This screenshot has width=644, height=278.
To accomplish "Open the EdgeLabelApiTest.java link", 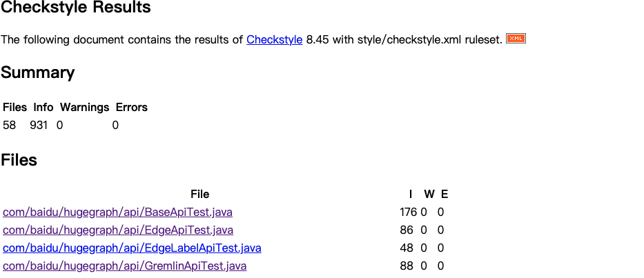I will click(x=132, y=248).
